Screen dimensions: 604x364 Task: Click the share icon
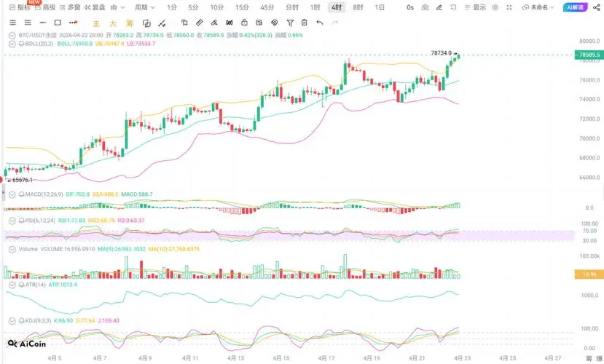pos(596,7)
